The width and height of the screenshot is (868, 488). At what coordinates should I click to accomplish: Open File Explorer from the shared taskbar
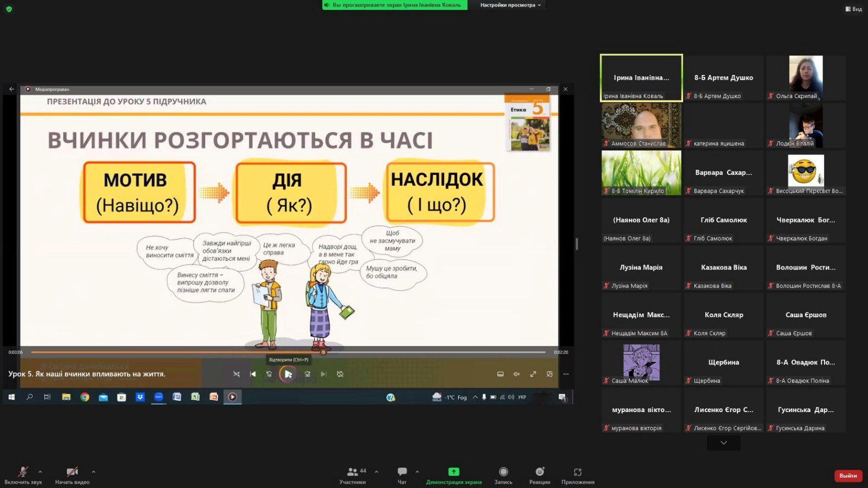coord(66,397)
